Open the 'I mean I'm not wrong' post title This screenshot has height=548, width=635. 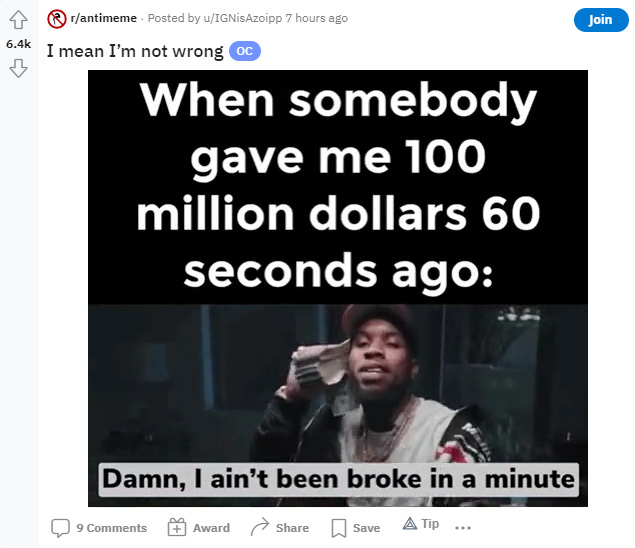pos(135,51)
